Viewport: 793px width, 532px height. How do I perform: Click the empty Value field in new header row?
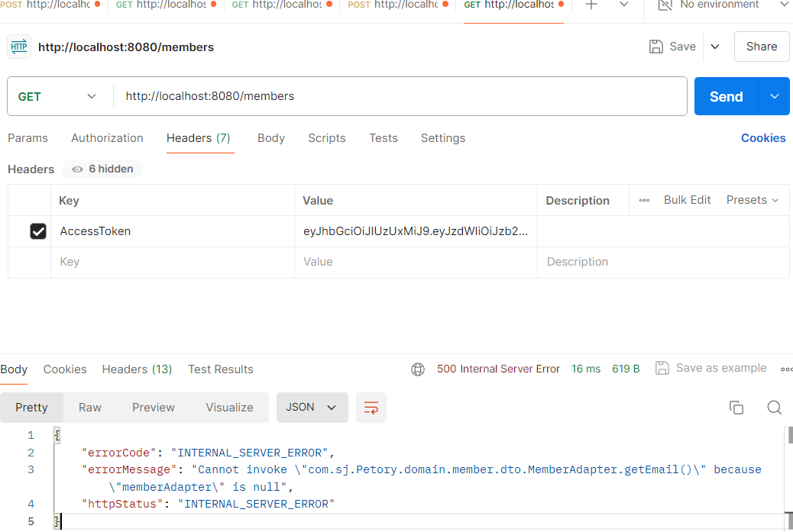[x=416, y=263]
